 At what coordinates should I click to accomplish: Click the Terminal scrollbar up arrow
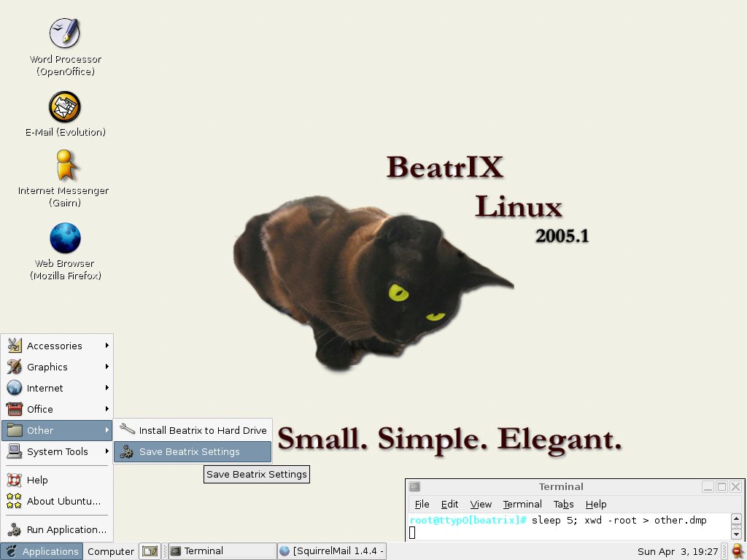(x=736, y=518)
